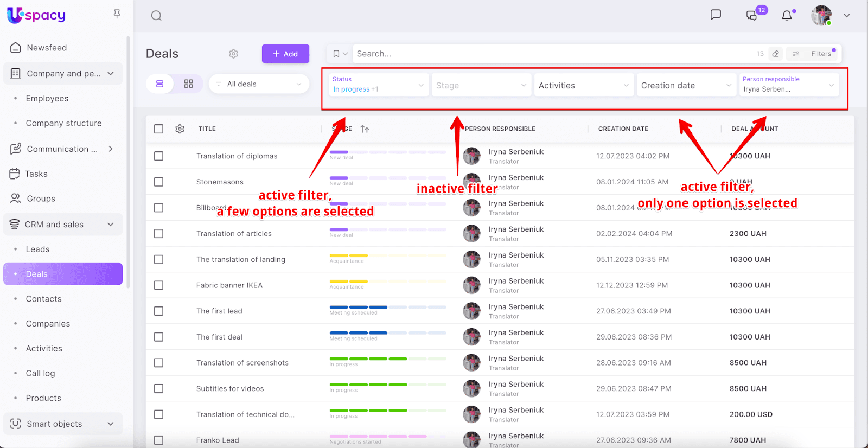The height and width of the screenshot is (448, 868).
Task: Tick the Fabric banner IKEA checkbox
Action: [x=158, y=285]
